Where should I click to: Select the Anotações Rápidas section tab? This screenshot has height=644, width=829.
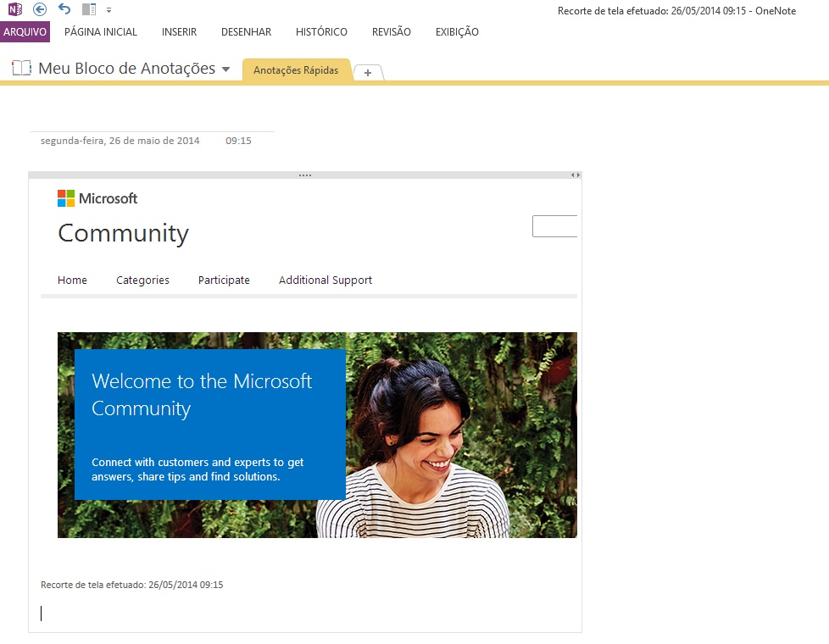pyautogui.click(x=296, y=69)
